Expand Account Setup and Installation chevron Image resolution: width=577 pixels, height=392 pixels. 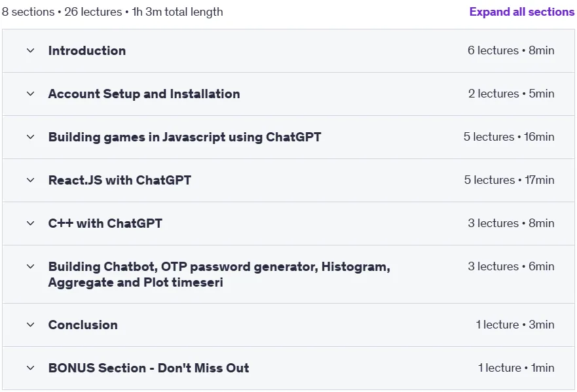(31, 94)
